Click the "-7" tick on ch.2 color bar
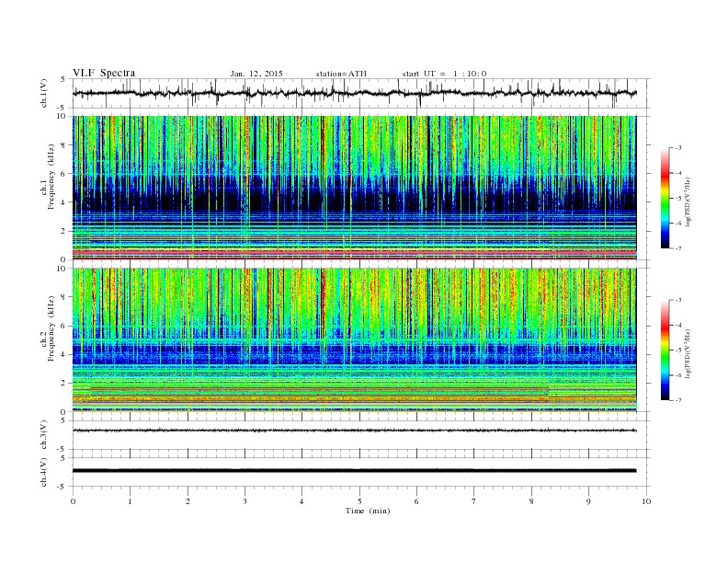 click(678, 400)
